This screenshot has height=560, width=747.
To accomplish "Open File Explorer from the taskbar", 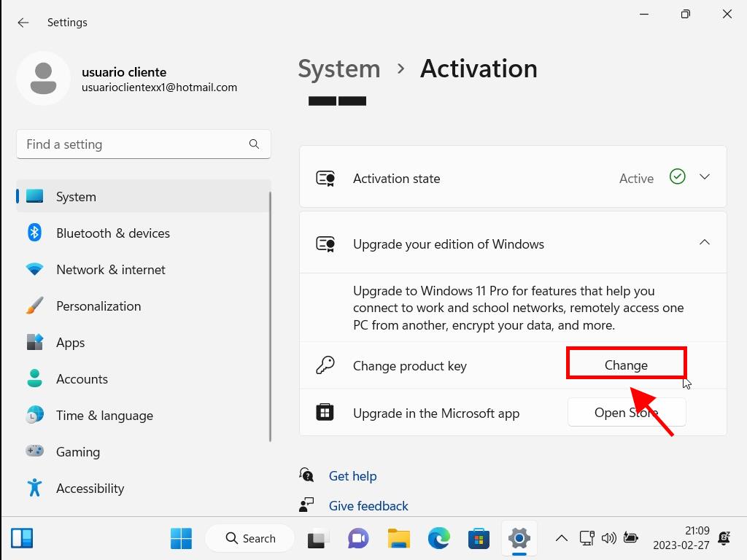I will tap(398, 539).
